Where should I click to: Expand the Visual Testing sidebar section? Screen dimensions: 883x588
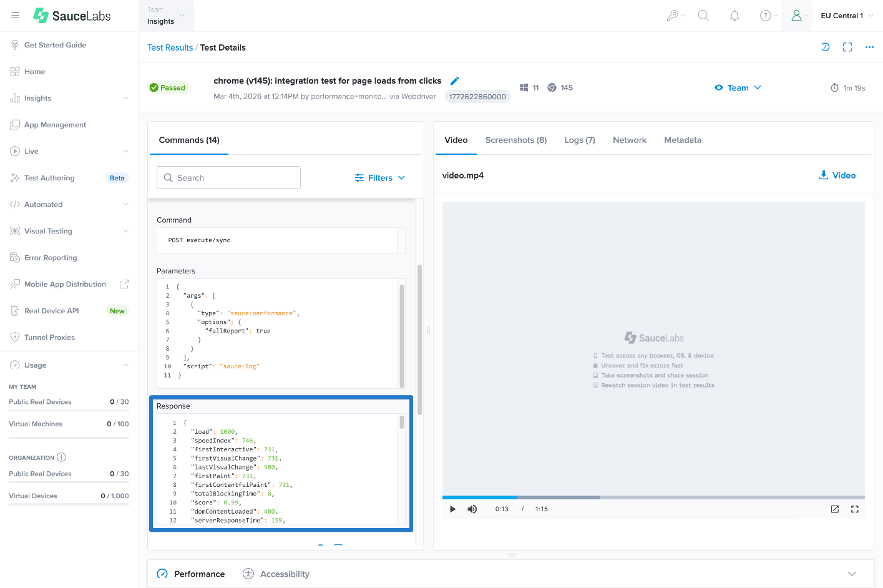pos(69,231)
